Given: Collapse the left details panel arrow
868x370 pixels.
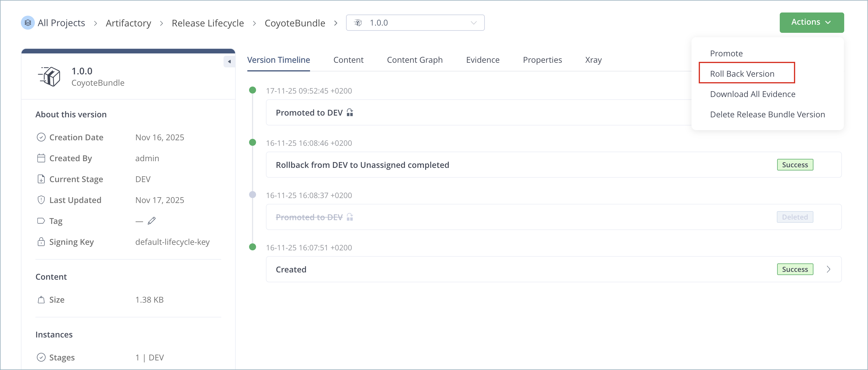Looking at the screenshot, I should 229,62.
